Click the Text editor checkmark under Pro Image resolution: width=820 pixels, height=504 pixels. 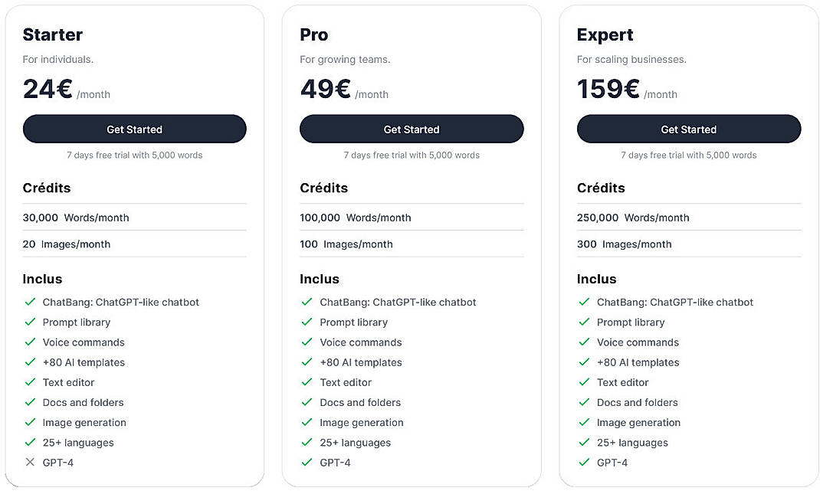(307, 382)
